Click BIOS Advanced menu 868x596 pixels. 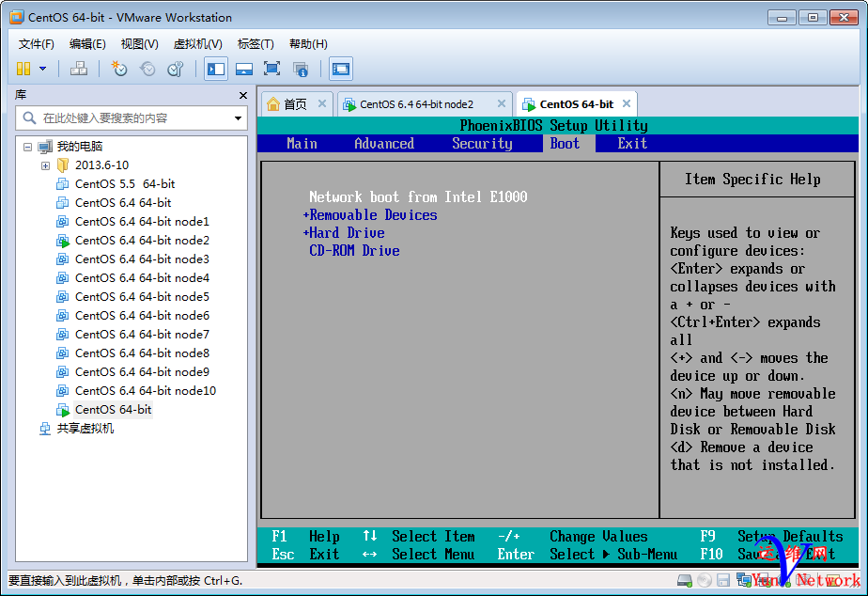(x=384, y=144)
